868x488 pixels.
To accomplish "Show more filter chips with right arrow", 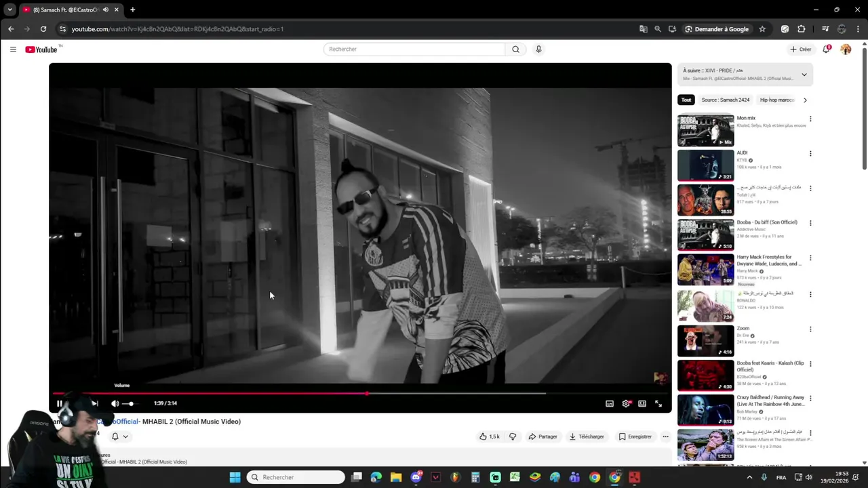I will [805, 100].
